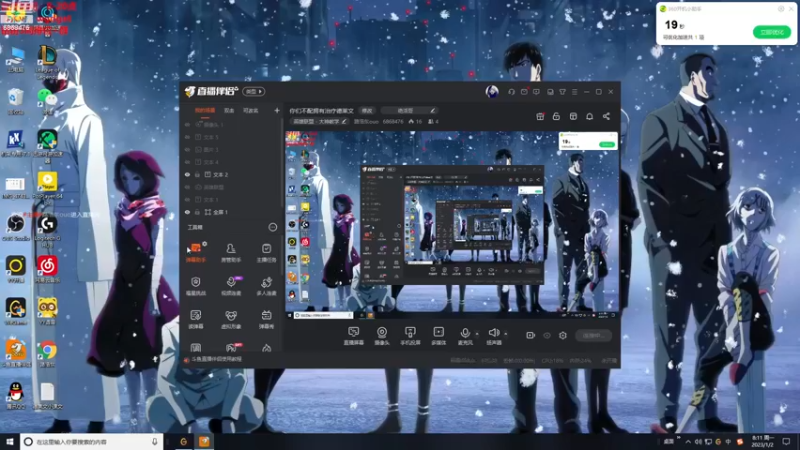The width and height of the screenshot is (800, 450).
Task: Click the record video icon in bottom bar
Action: [531, 335]
